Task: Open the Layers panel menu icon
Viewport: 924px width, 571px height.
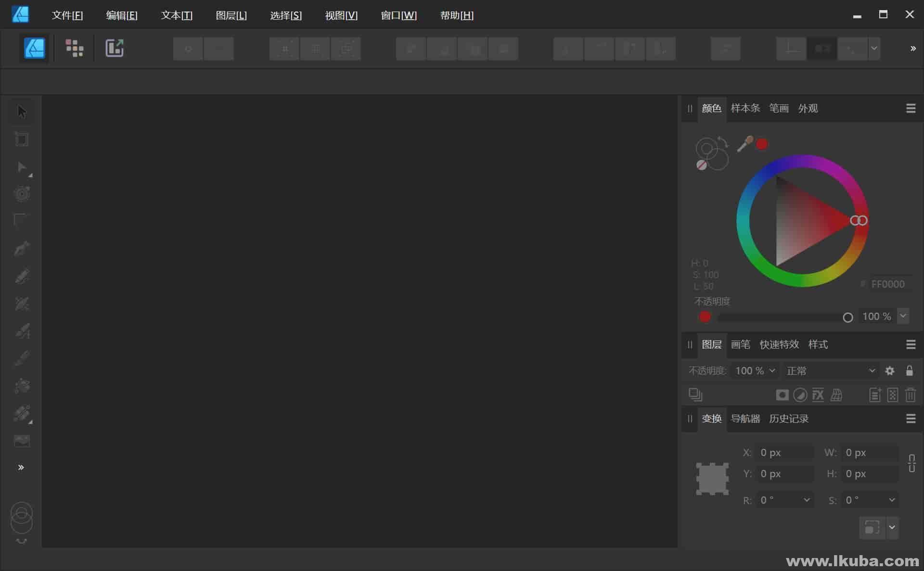Action: click(911, 344)
